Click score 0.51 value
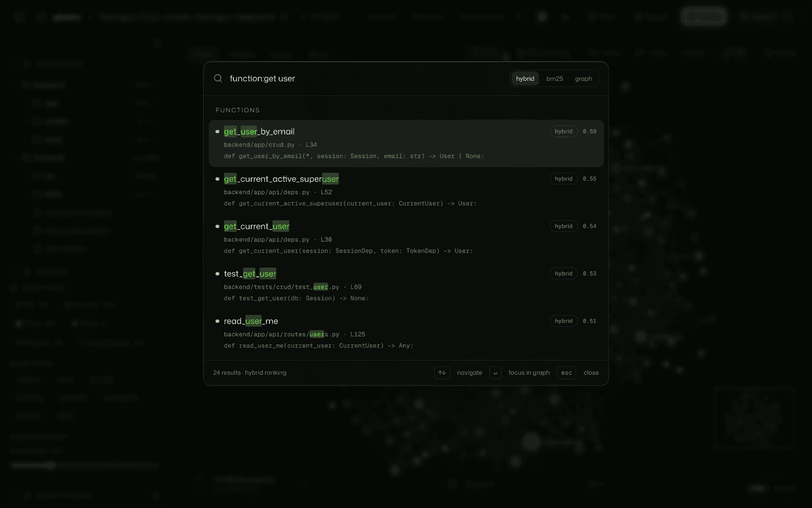The image size is (812, 508). 589,321
